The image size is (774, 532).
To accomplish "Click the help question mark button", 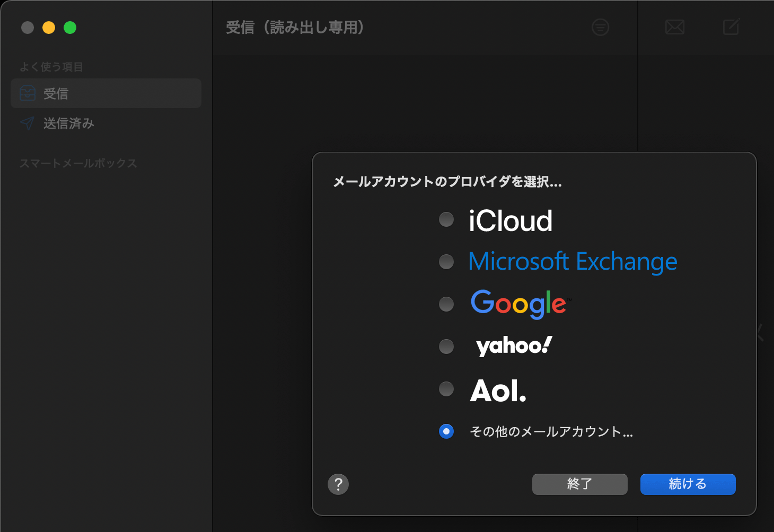I will (x=338, y=484).
